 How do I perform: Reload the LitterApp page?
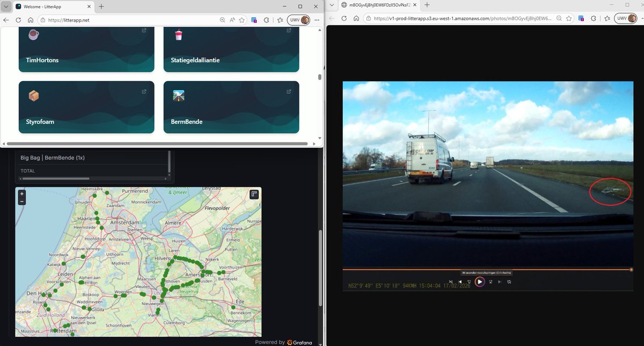[19, 19]
